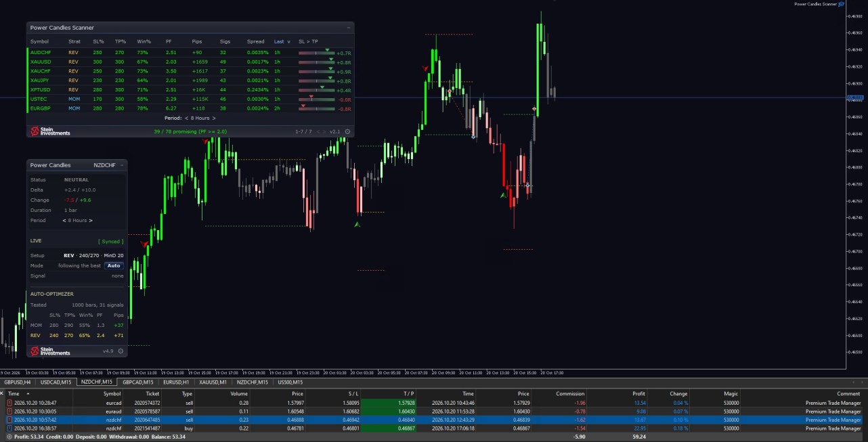Screen dimensions: 868x442
Task: Collapse the Power Candles NZDCHF panel
Action: pos(122,165)
